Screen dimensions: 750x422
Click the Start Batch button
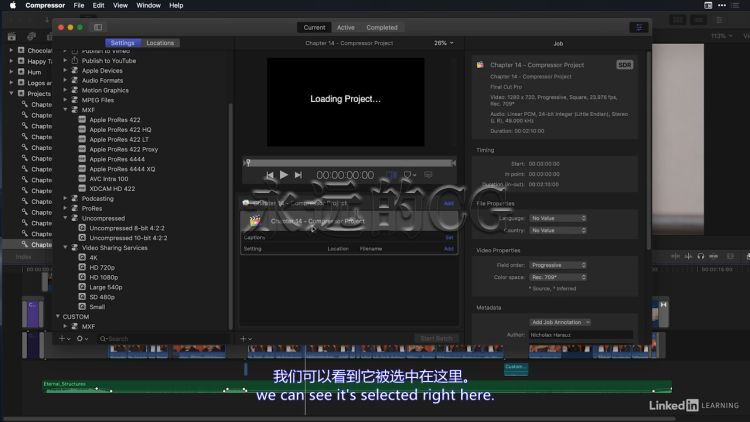tap(436, 339)
